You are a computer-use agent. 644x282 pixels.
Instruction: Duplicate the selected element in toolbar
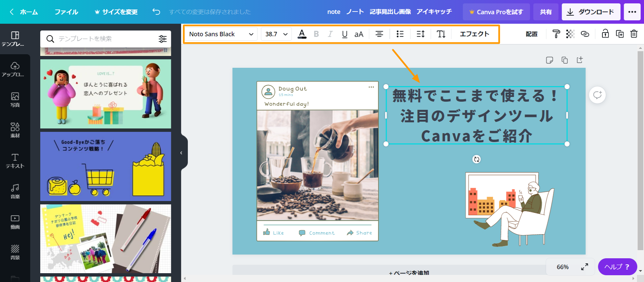coord(620,34)
